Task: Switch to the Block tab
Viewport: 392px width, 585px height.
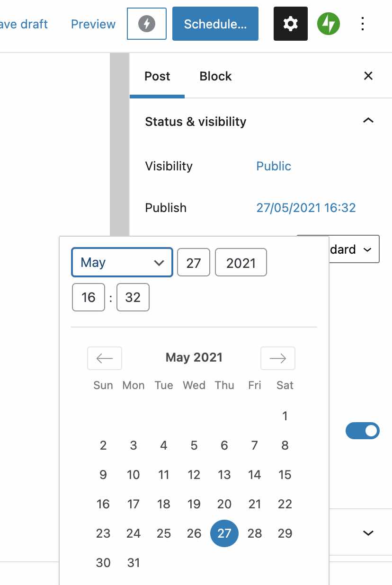Action: (x=215, y=76)
